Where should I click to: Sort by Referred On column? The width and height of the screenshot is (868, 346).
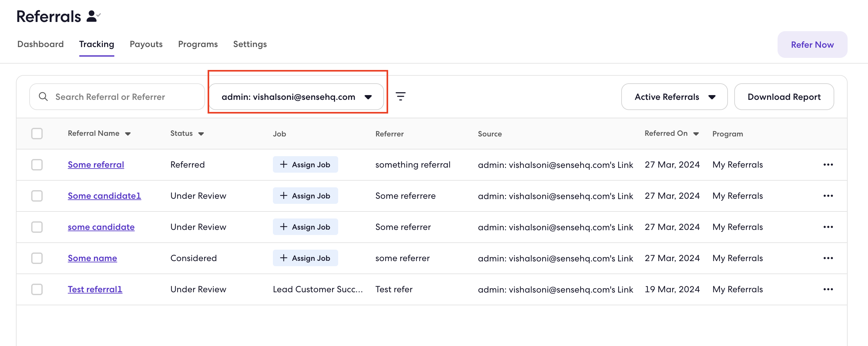click(x=672, y=134)
